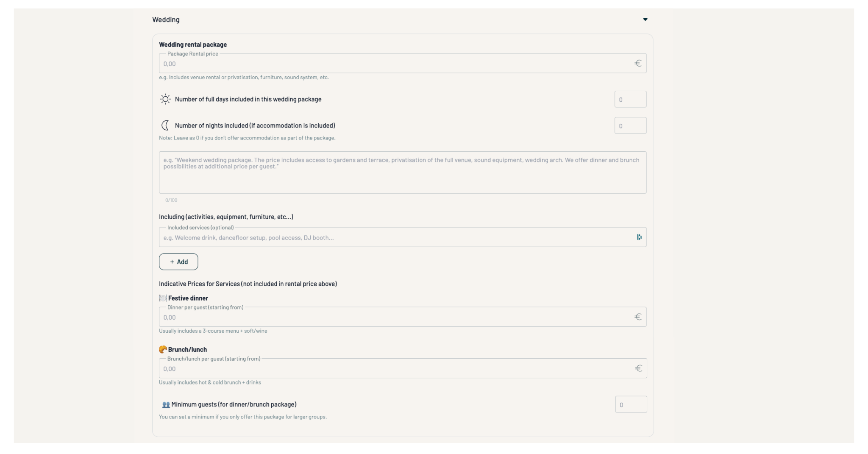Click into the Included services input
The width and height of the screenshot is (868, 454).
(x=394, y=238)
